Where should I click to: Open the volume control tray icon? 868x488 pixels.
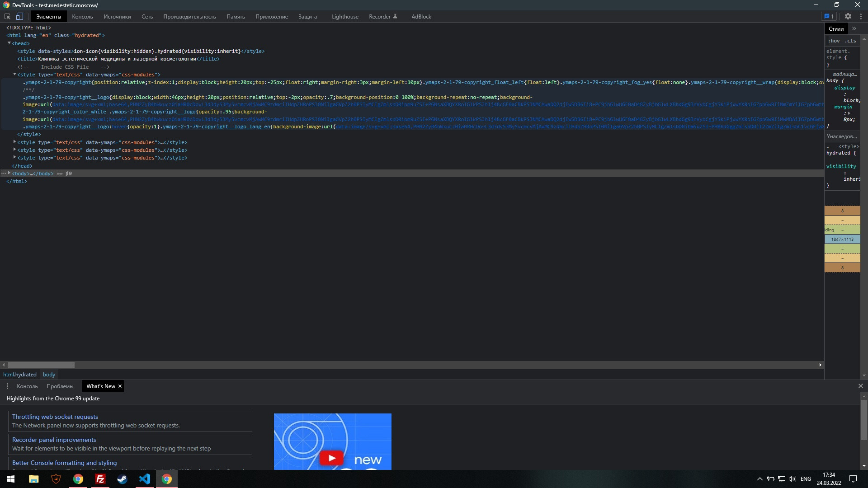coord(792,479)
